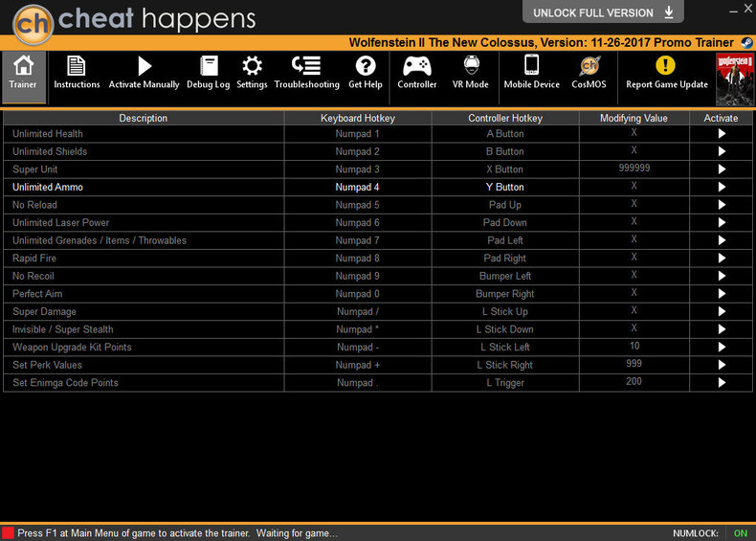
Task: Activate No Reload cheat arrow
Action: pos(722,205)
